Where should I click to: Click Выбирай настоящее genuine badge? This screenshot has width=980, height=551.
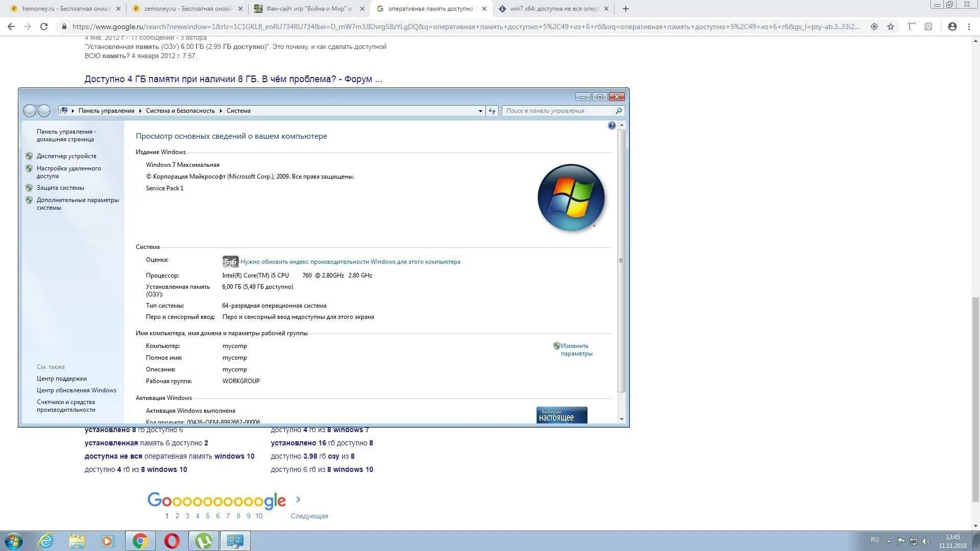pyautogui.click(x=561, y=415)
